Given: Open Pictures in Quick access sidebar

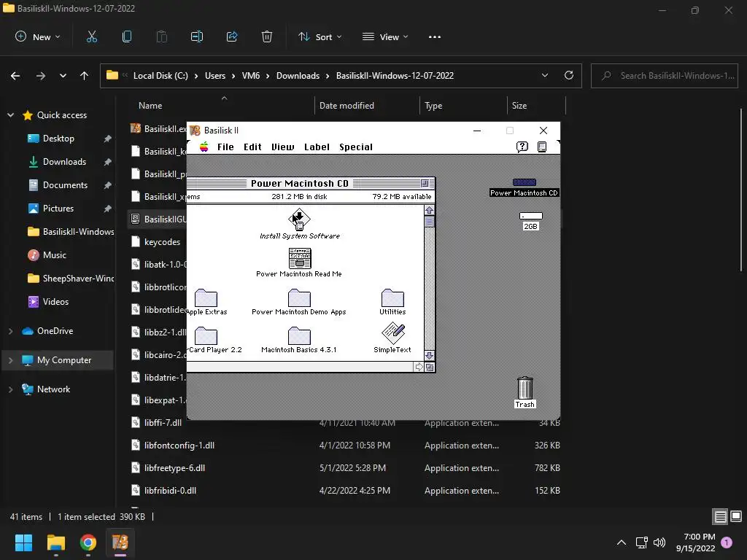Looking at the screenshot, I should 58,209.
